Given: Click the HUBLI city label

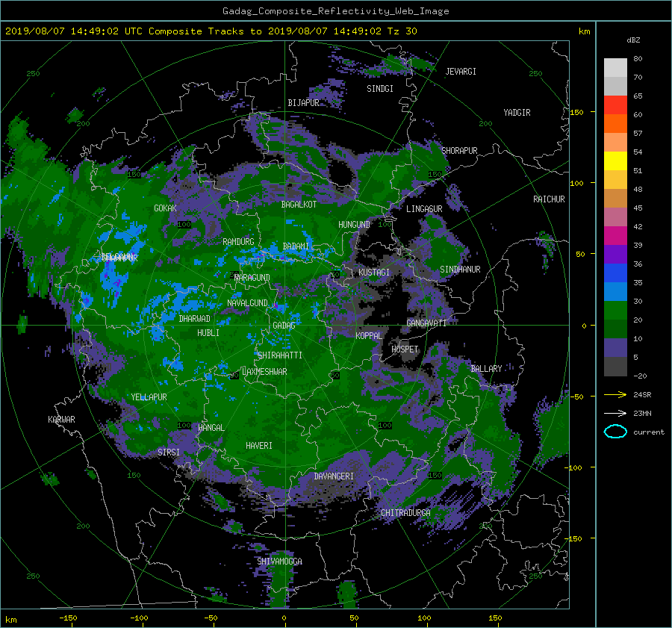Looking at the screenshot, I should [208, 332].
